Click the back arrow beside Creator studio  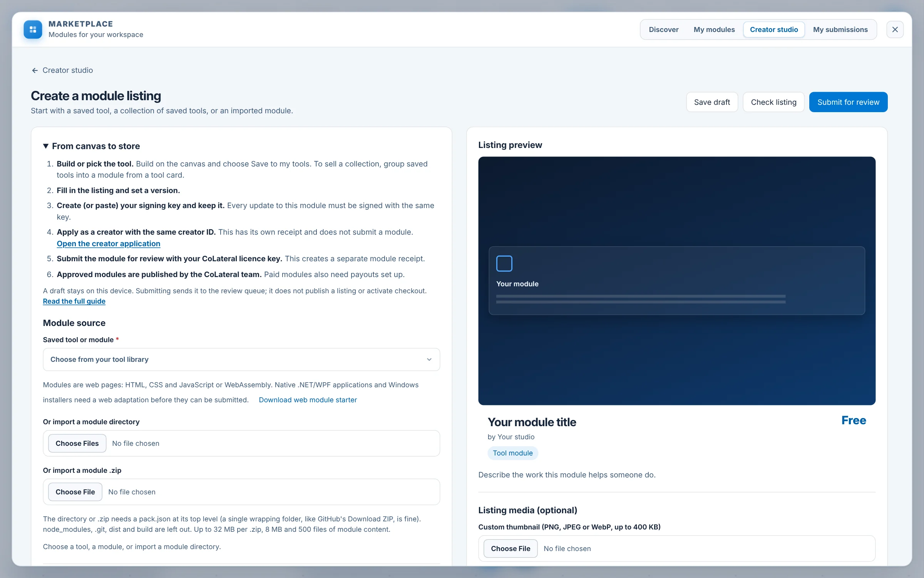(35, 70)
